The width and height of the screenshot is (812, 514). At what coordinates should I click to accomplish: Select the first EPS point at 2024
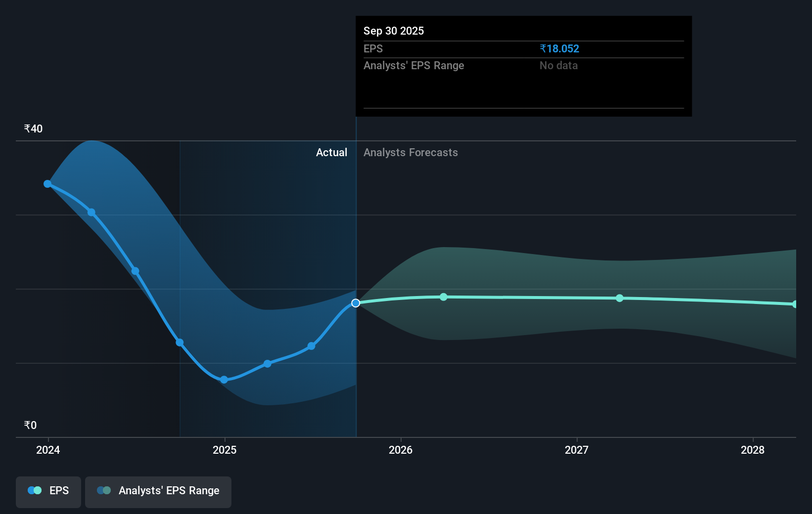pyautogui.click(x=47, y=184)
